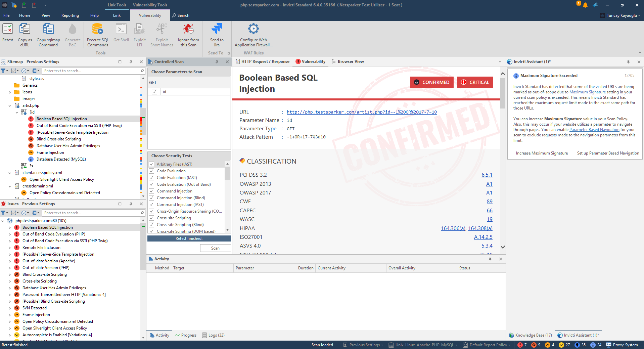Toggle Arbitrary Files (IAST) checkbox

click(151, 164)
